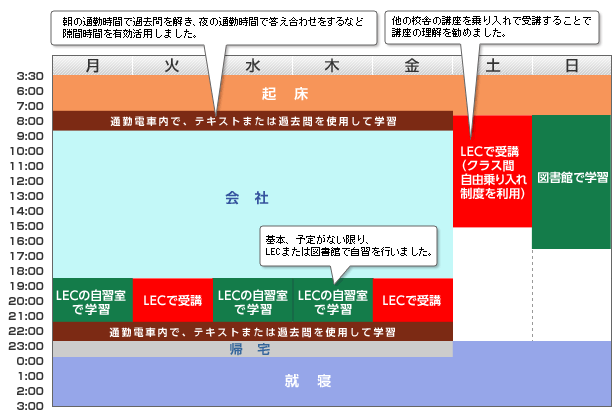Select the gray 帰宅 return-home bar
This screenshot has width=614, height=418.
253,349
